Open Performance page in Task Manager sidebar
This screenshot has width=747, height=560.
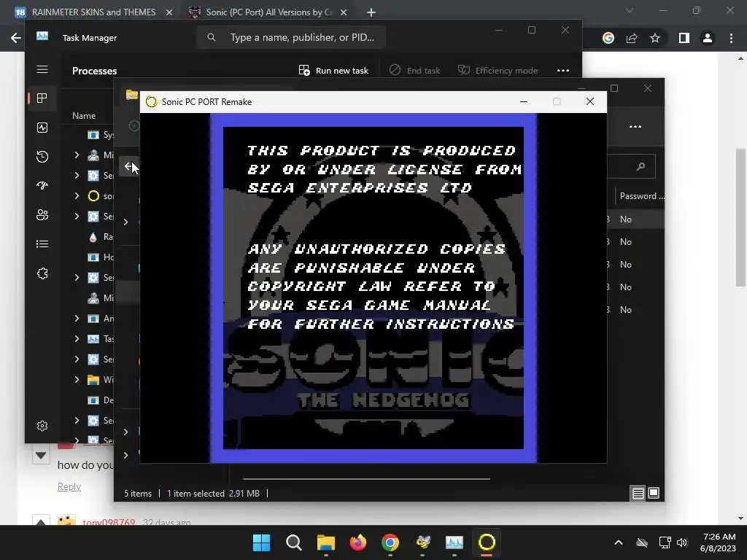(42, 128)
